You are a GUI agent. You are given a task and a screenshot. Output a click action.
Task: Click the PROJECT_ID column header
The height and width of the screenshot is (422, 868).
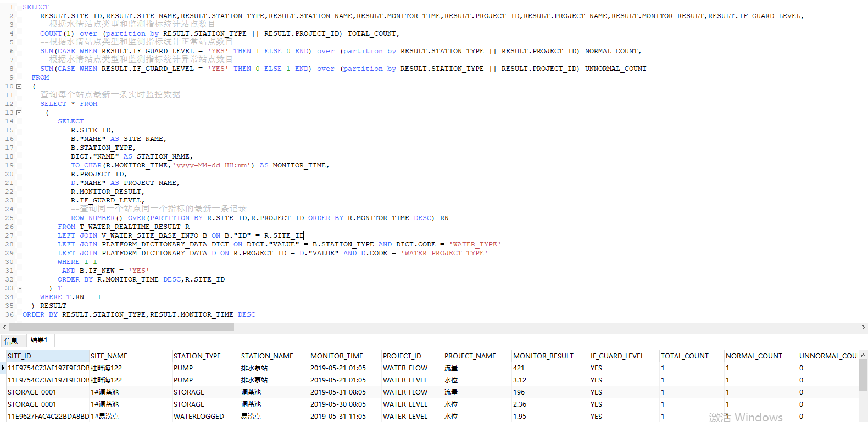point(412,356)
